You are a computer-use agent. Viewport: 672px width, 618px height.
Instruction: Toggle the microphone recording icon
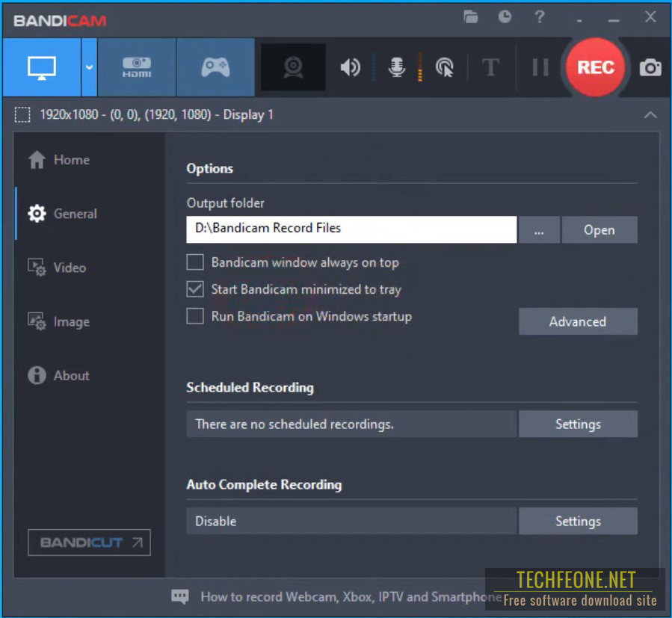[396, 67]
